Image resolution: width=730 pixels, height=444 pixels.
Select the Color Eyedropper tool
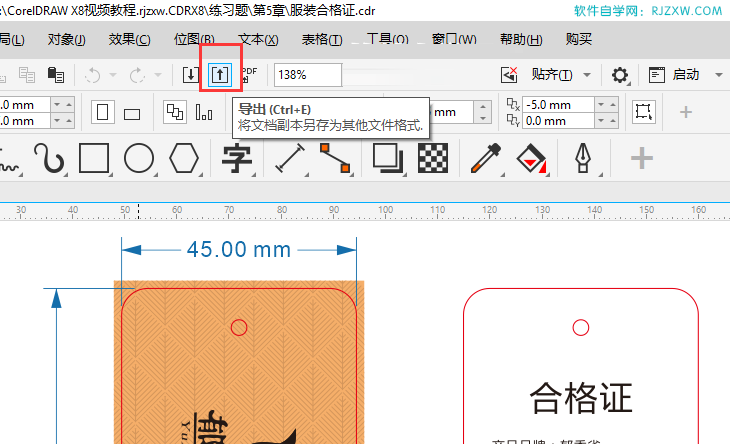(486, 158)
